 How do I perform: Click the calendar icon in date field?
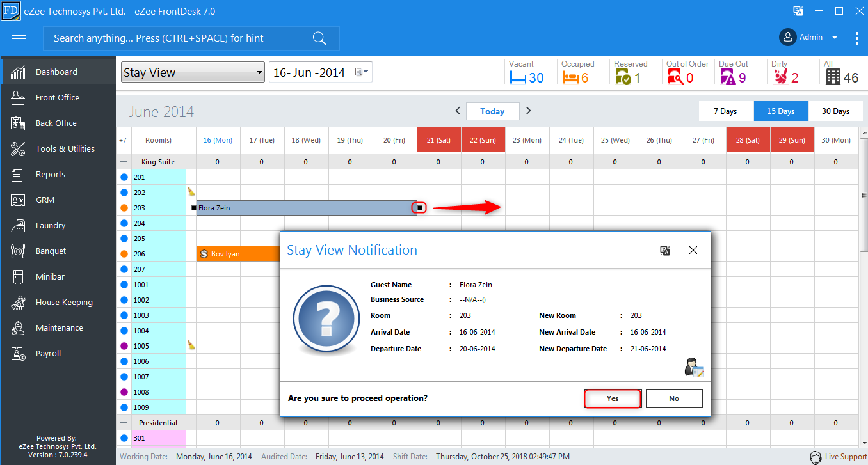pyautogui.click(x=360, y=72)
